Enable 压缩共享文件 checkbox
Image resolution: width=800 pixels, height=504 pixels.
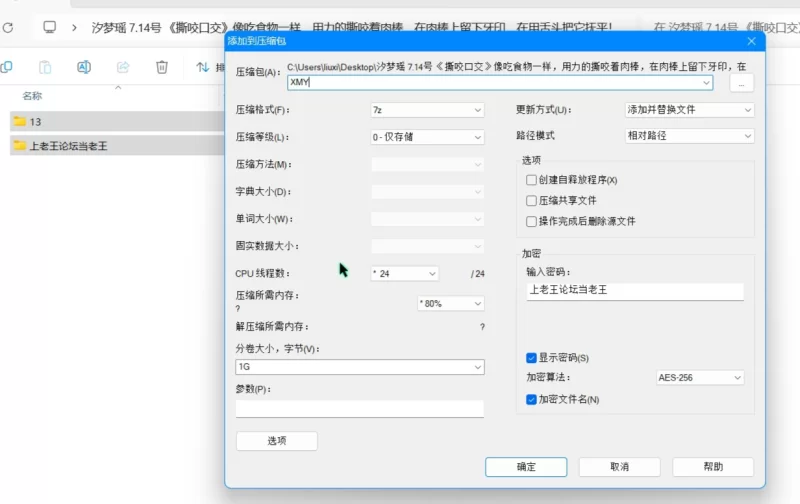[x=531, y=200]
